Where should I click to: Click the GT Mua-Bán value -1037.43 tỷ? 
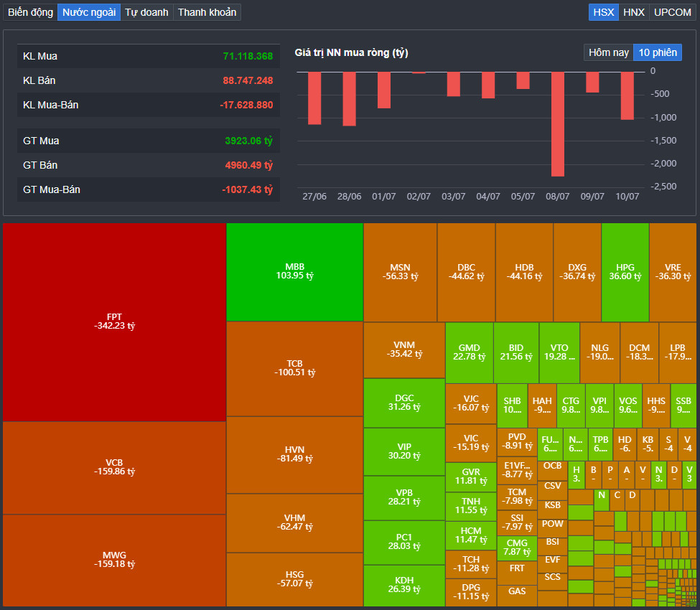click(x=247, y=189)
